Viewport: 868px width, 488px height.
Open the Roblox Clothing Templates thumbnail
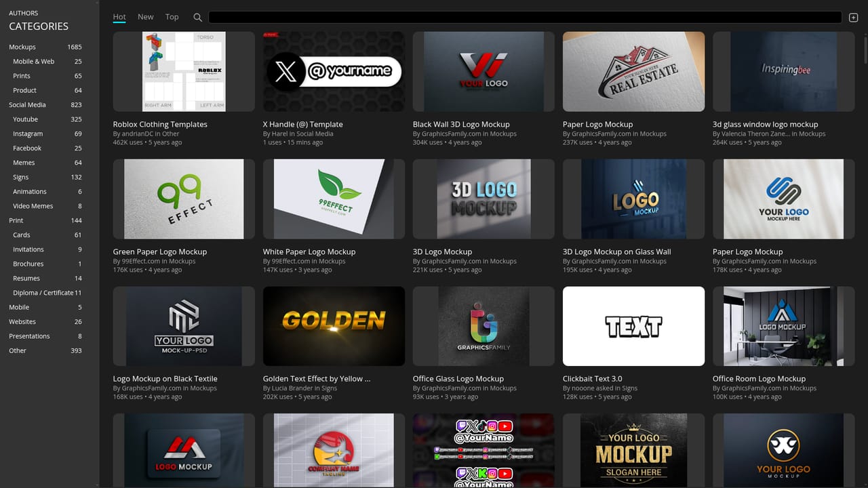[x=184, y=71]
